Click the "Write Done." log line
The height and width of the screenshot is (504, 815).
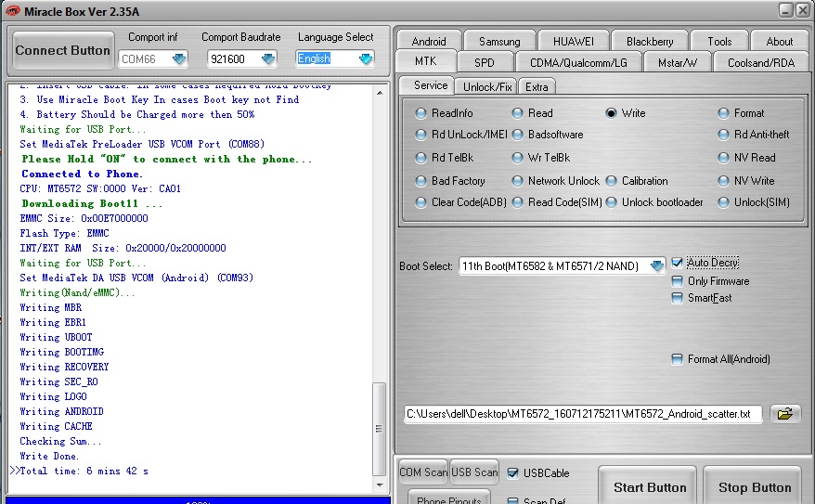(49, 456)
